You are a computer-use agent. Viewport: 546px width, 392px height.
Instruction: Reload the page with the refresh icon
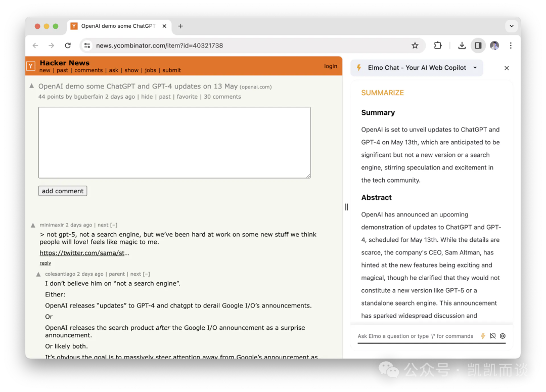click(x=68, y=46)
